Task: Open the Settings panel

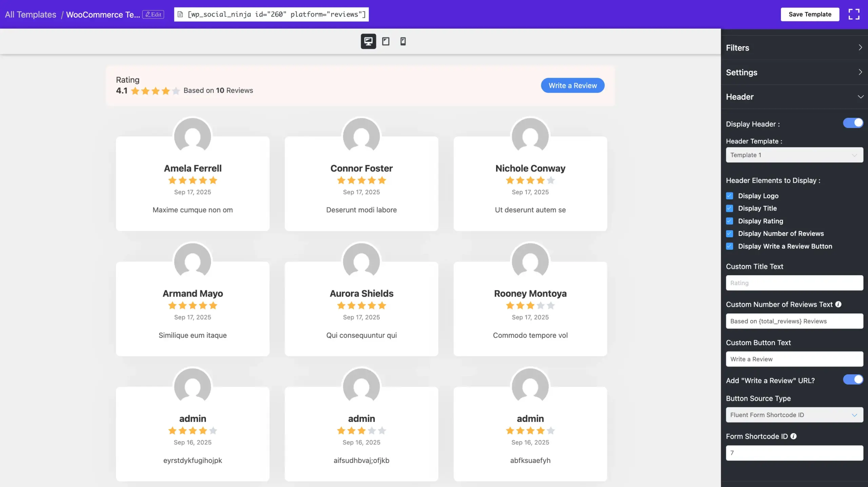Action: tap(794, 72)
